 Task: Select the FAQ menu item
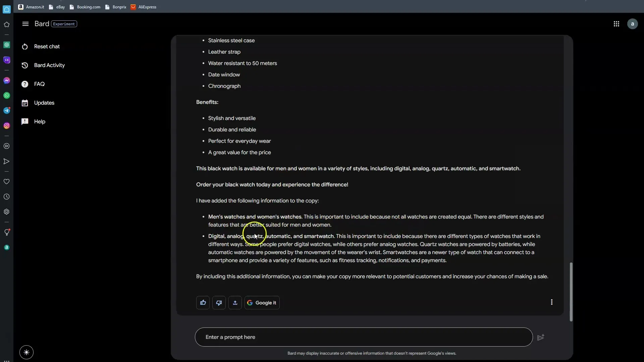[39, 83]
